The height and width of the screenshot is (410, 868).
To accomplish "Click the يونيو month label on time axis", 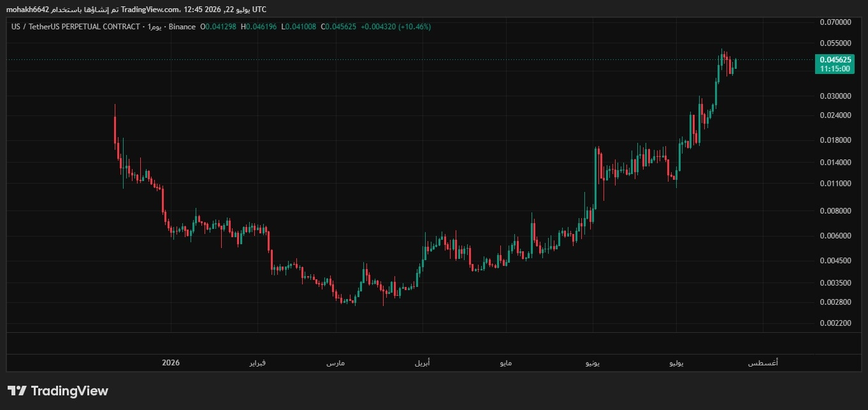I will (592, 363).
